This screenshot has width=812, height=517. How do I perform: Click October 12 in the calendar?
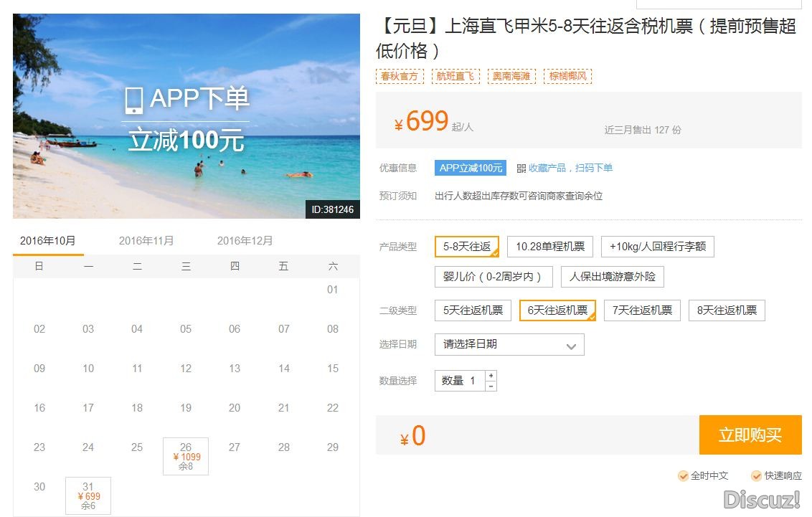pyautogui.click(x=186, y=369)
